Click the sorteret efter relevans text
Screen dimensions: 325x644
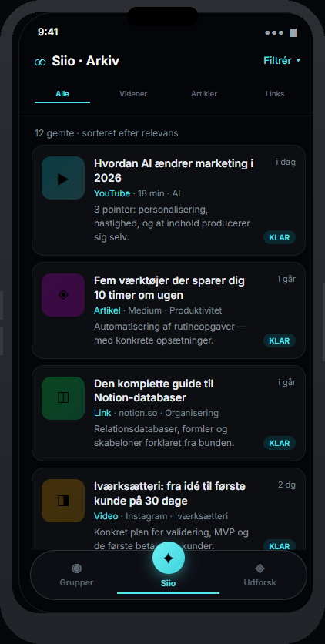click(130, 133)
